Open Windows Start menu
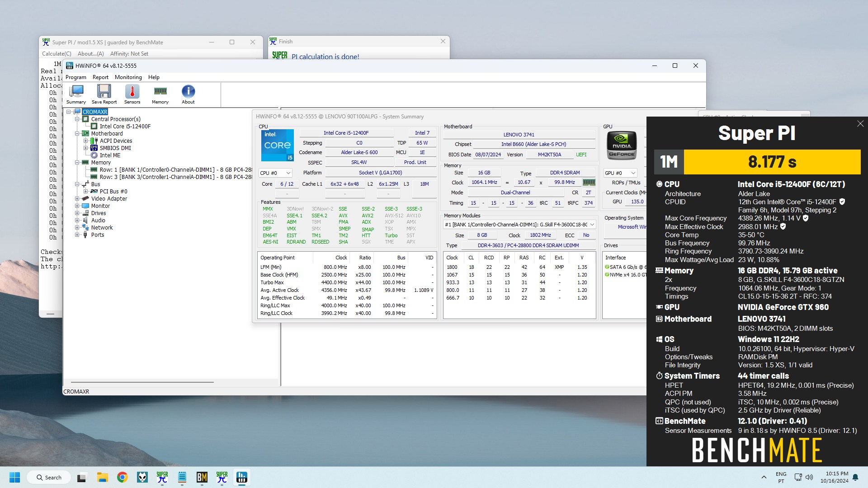The height and width of the screenshot is (488, 868). tap(14, 477)
